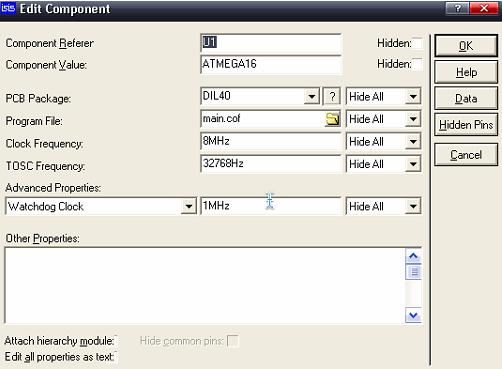Open Hide All dropdown for PCB Package
Image resolution: width=502 pixels, height=369 pixels.
pyautogui.click(x=413, y=97)
